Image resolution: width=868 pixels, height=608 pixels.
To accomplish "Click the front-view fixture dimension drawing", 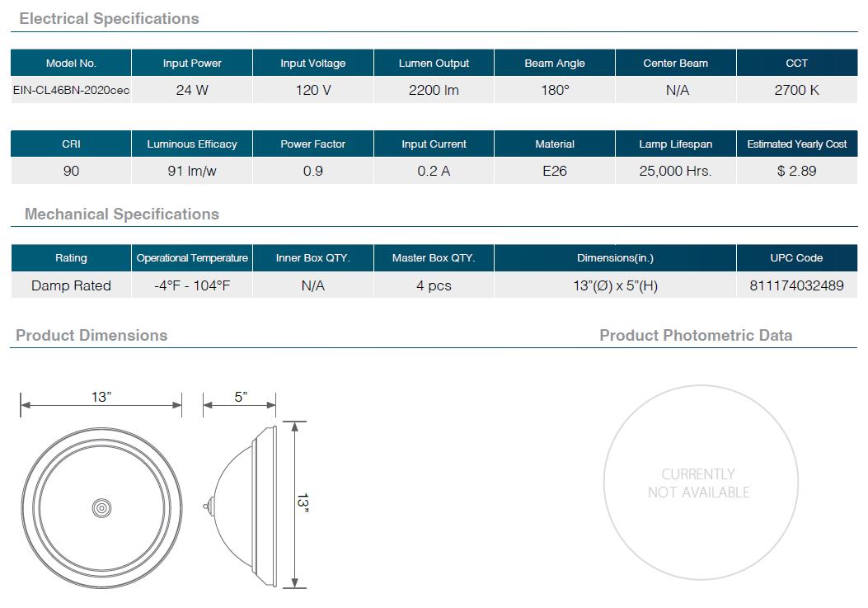I will [x=101, y=508].
